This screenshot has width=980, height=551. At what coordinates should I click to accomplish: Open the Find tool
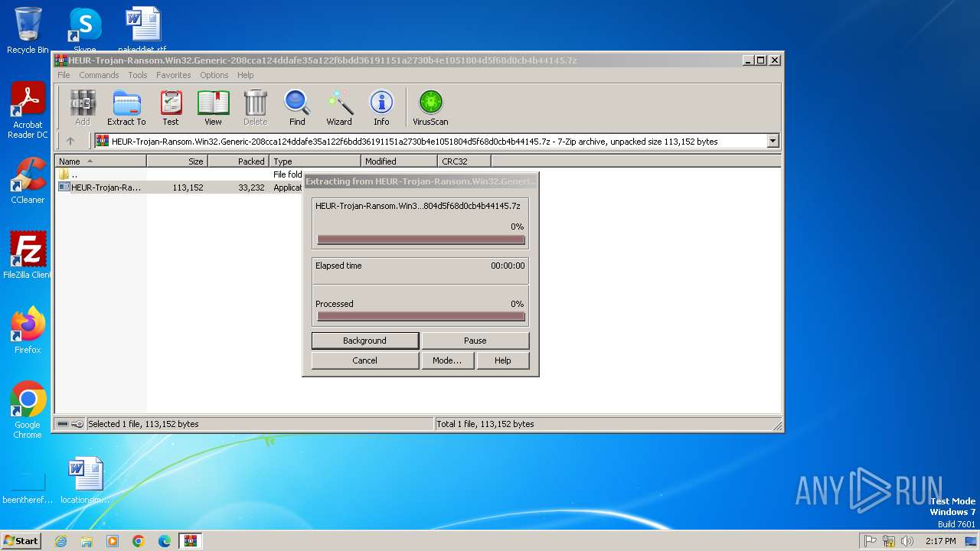click(x=297, y=107)
